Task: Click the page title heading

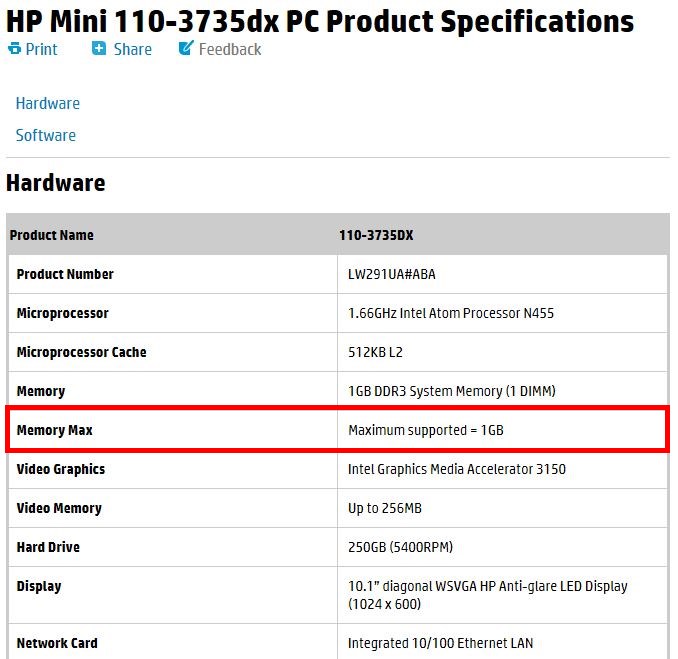Action: (320, 21)
